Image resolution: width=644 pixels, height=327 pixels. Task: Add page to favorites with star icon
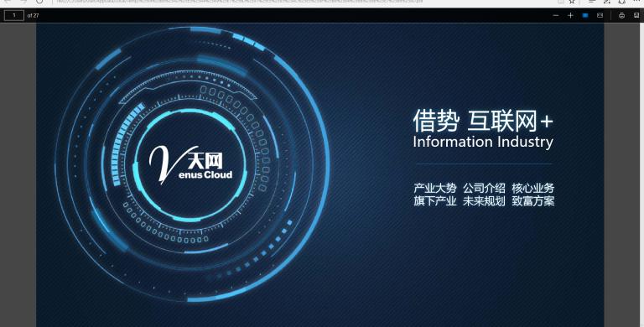[x=572, y=2]
